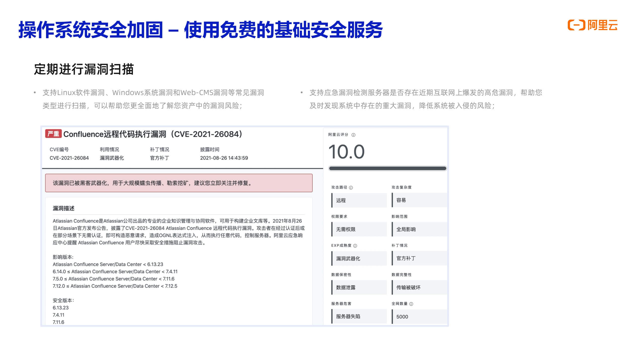
Task: Click the 10.0 score progress bar
Action: tap(387, 168)
